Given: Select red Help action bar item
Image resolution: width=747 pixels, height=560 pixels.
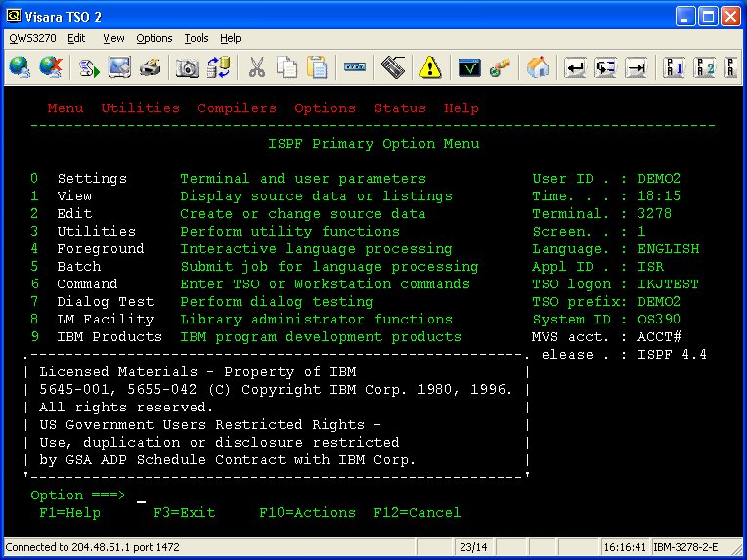Looking at the screenshot, I should (x=461, y=108).
